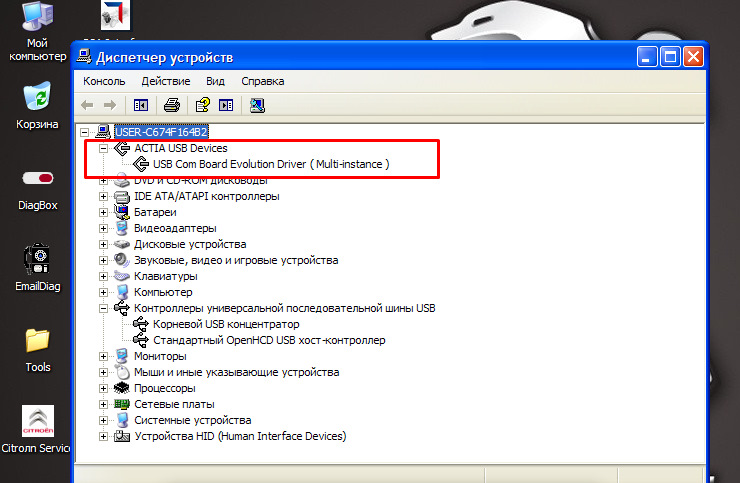Screen dimensions: 740x483
Task: Click the action pane toolbar icon
Action: (226, 105)
